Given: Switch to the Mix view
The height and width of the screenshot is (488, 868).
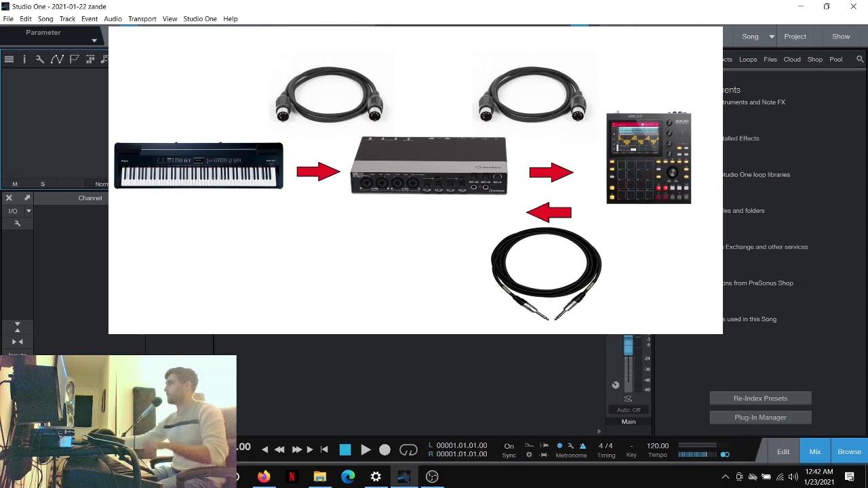Looking at the screenshot, I should click(815, 452).
